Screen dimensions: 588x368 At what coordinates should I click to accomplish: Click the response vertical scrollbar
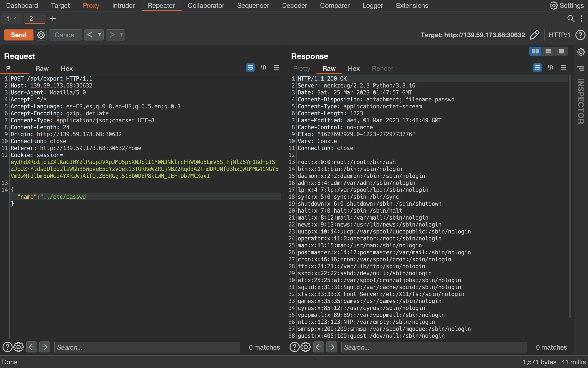click(x=570, y=196)
